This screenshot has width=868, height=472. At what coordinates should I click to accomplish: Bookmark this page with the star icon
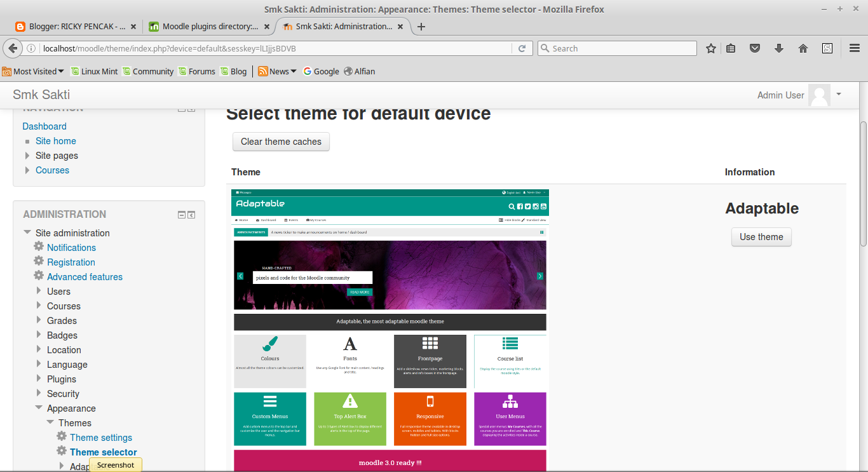point(710,48)
